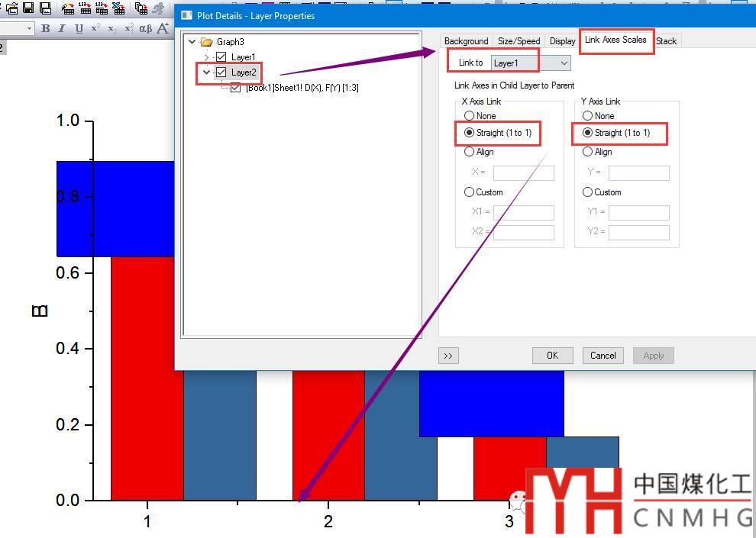Click the Apply button

click(654, 356)
